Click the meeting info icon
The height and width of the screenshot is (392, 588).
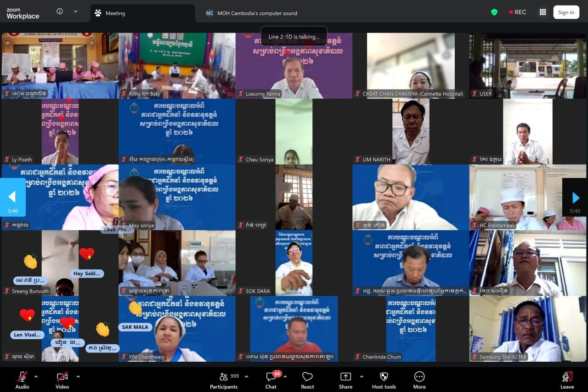60,11
